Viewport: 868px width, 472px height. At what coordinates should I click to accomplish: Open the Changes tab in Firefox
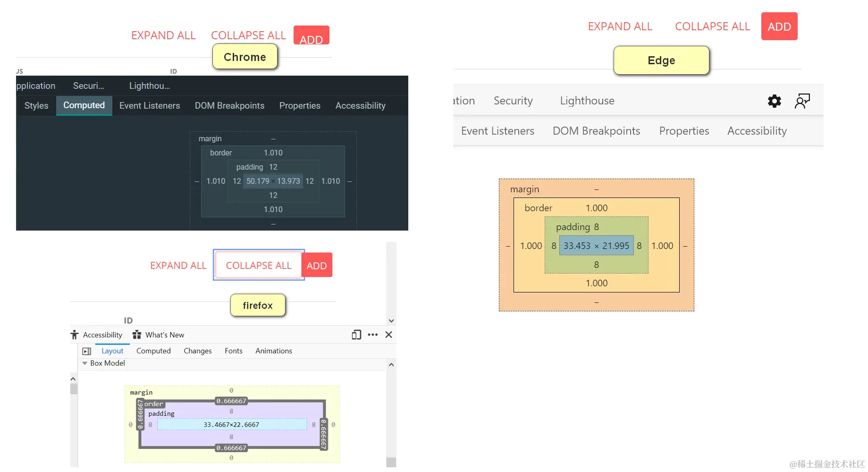pos(197,351)
